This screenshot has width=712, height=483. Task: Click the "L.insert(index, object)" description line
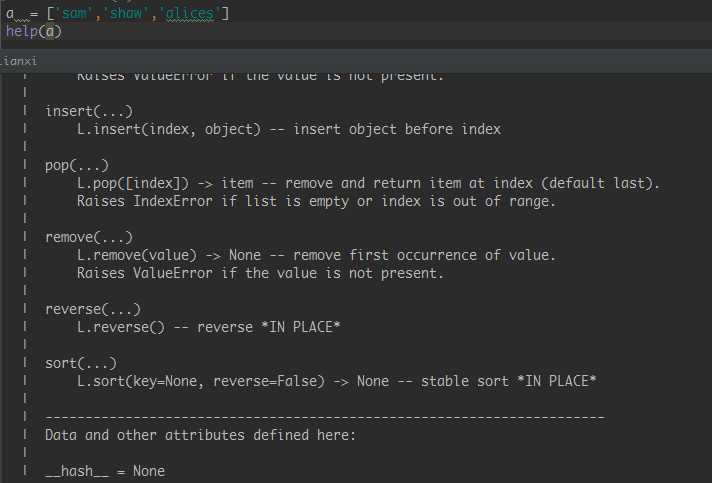click(289, 129)
